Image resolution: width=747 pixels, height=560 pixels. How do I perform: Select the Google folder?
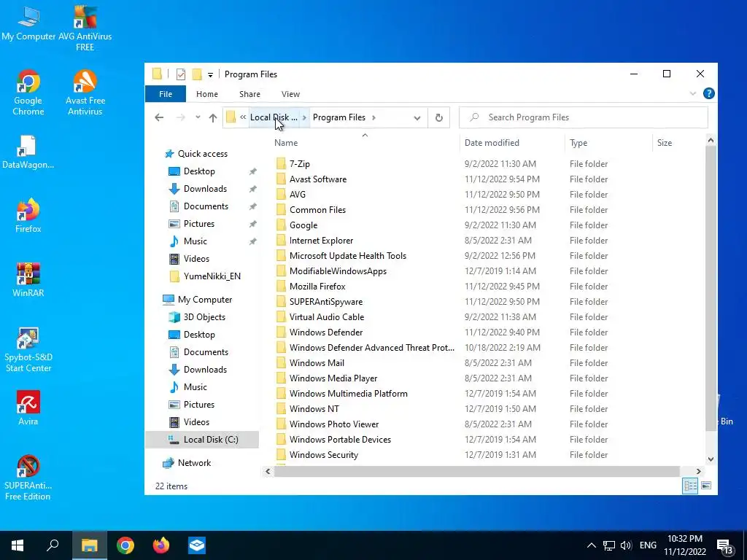pos(303,225)
